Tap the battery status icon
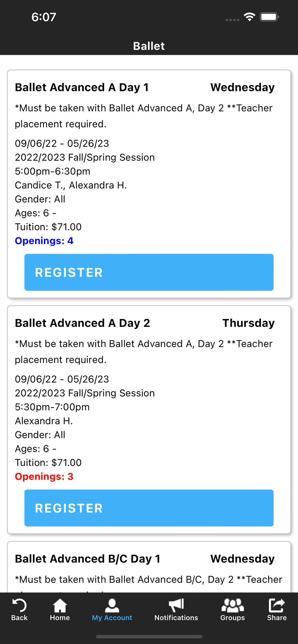Image resolution: width=298 pixels, height=644 pixels. (269, 17)
